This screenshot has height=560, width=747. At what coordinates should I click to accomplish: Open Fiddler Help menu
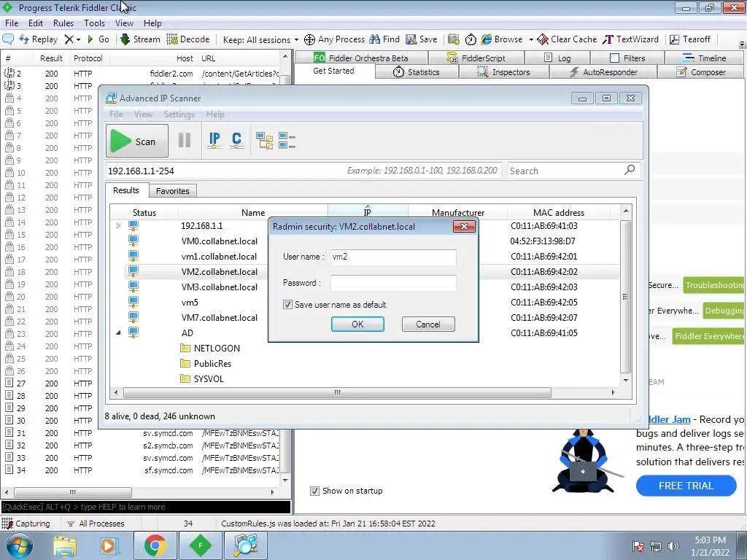152,23
